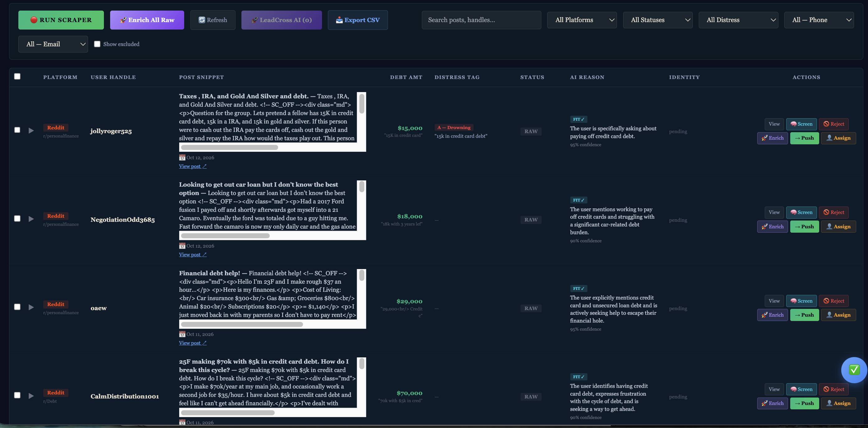Click the green checkmark floating button

click(x=854, y=370)
